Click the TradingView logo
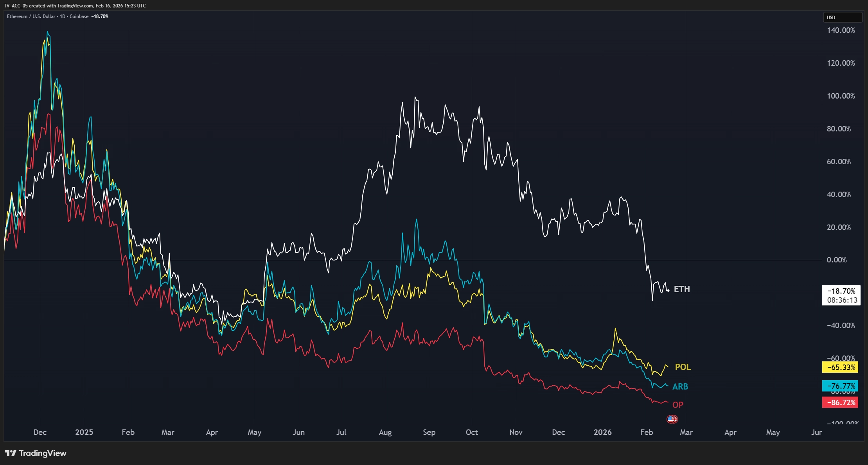Viewport: 868px width, 465px height. pos(36,453)
